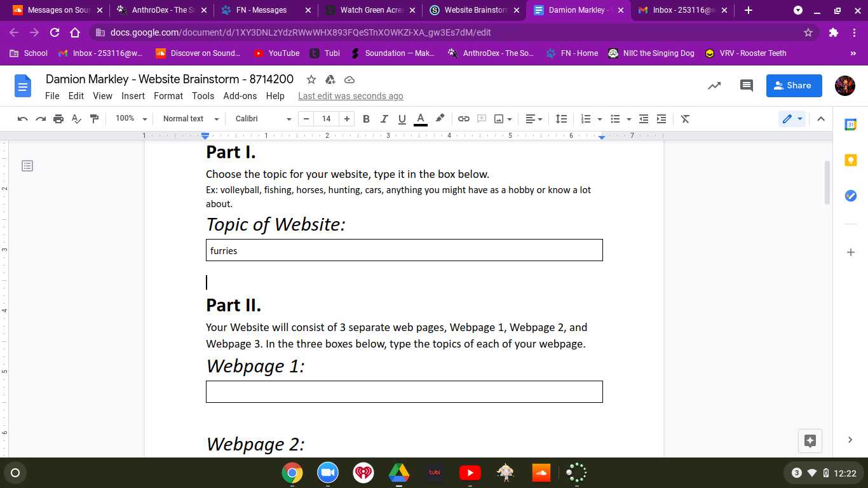Image resolution: width=868 pixels, height=488 pixels.
Task: Click the Increase indent icon
Action: 661,119
